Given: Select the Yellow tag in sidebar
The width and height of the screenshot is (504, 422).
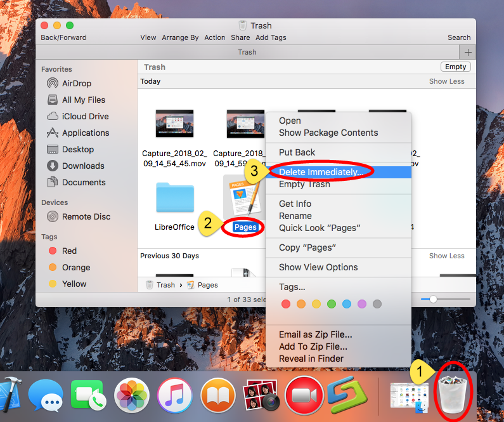Looking at the screenshot, I should pyautogui.click(x=67, y=284).
